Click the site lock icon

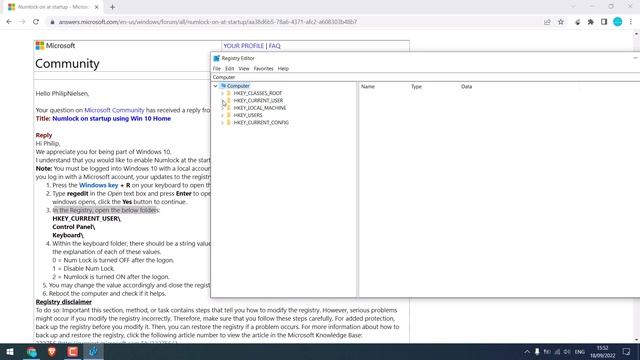pyautogui.click(x=52, y=22)
